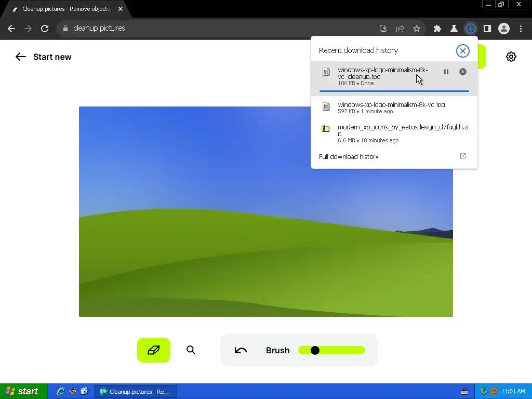This screenshot has width=532, height=399.
Task: Select the zoom magnifier tool
Action: click(191, 350)
